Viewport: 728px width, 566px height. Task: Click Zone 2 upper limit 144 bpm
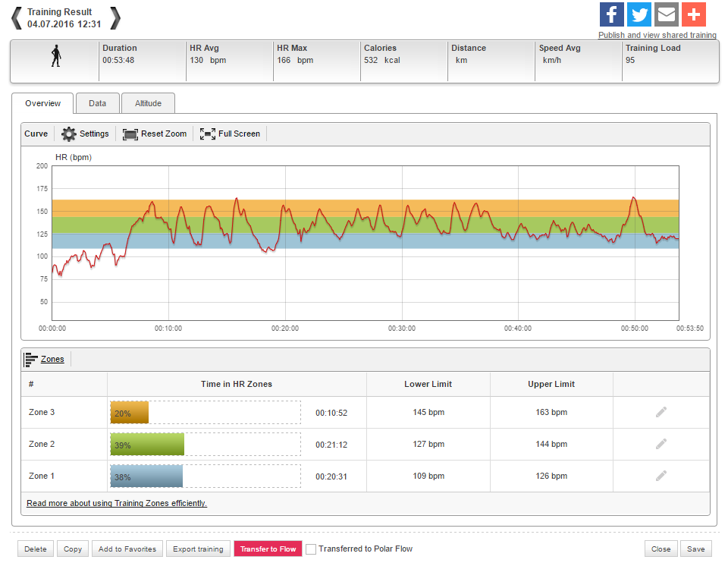point(551,444)
